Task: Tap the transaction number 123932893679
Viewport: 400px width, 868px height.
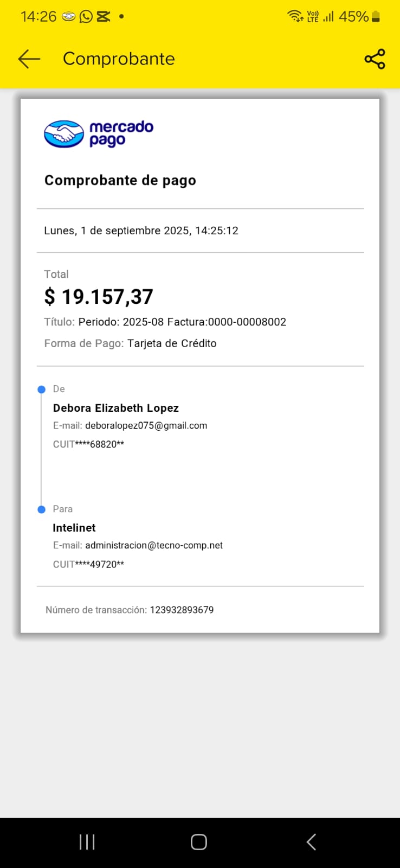Action: click(182, 610)
